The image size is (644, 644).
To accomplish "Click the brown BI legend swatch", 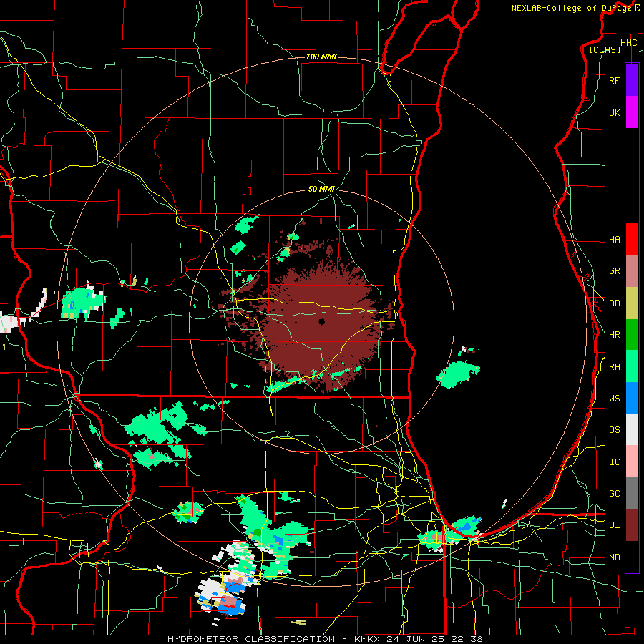I will (632, 525).
